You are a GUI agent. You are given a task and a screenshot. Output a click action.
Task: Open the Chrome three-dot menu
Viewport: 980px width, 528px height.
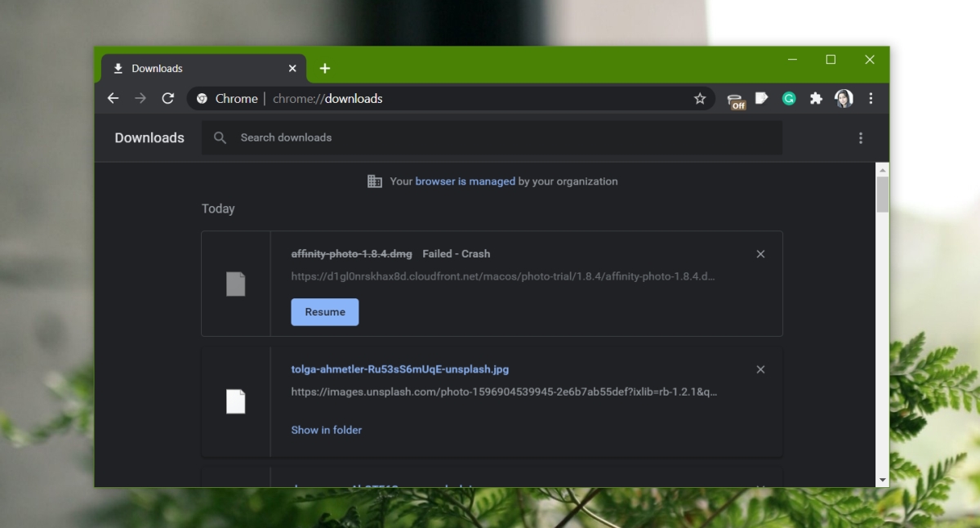pos(871,98)
